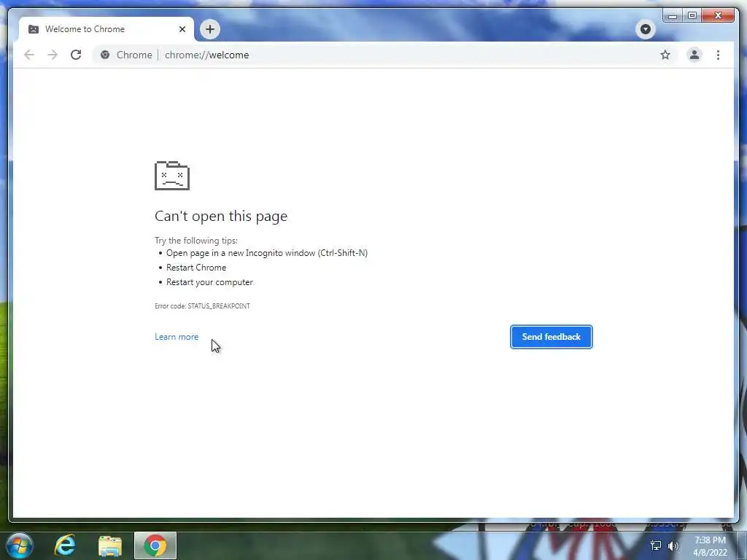The height and width of the screenshot is (560, 747).
Task: Click the STATUS_BREAKPOINT error code text
Action: (x=219, y=306)
